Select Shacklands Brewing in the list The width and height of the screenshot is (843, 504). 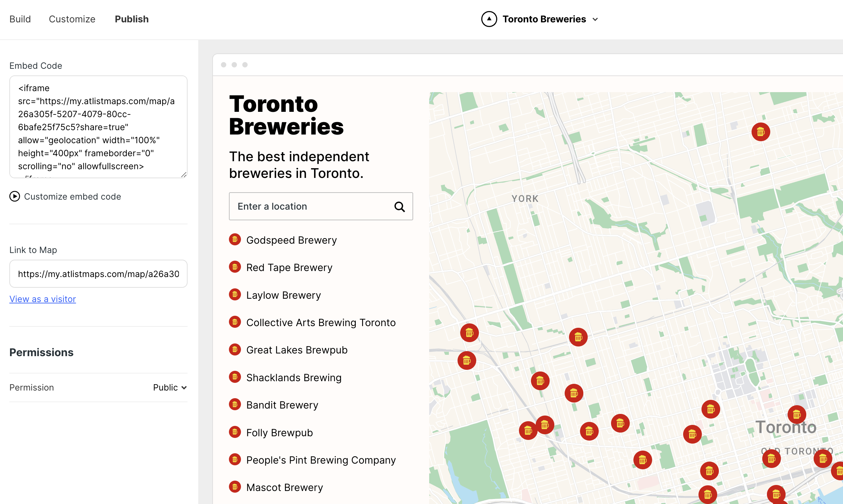[x=294, y=377]
